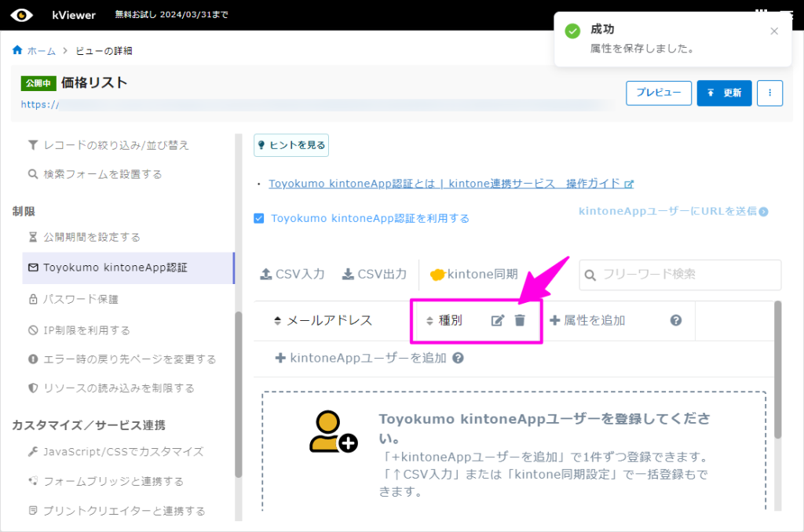The height and width of the screenshot is (532, 804).
Task: Open 検索フォームを設置する settings
Action: pyautogui.click(x=95, y=174)
